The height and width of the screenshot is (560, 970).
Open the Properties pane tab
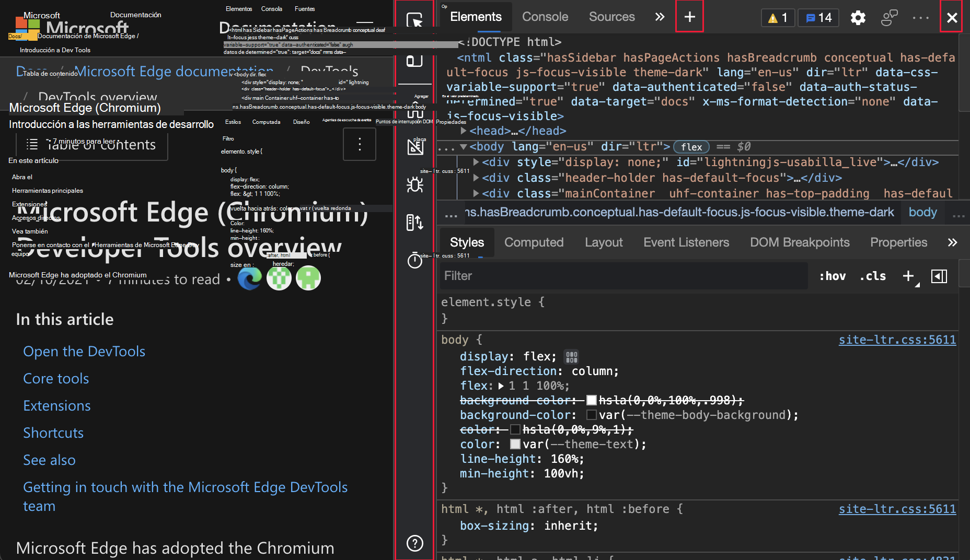[898, 242]
